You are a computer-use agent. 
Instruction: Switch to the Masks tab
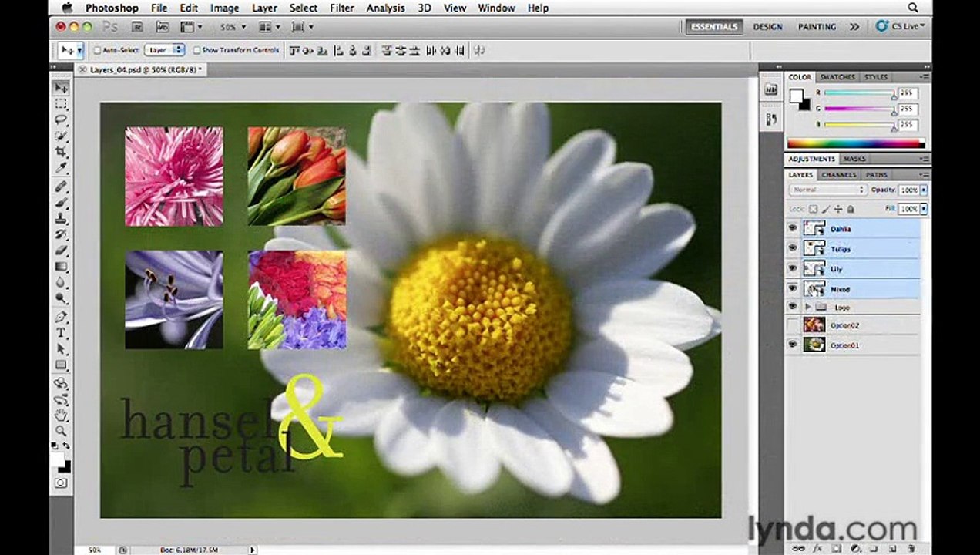(x=854, y=159)
